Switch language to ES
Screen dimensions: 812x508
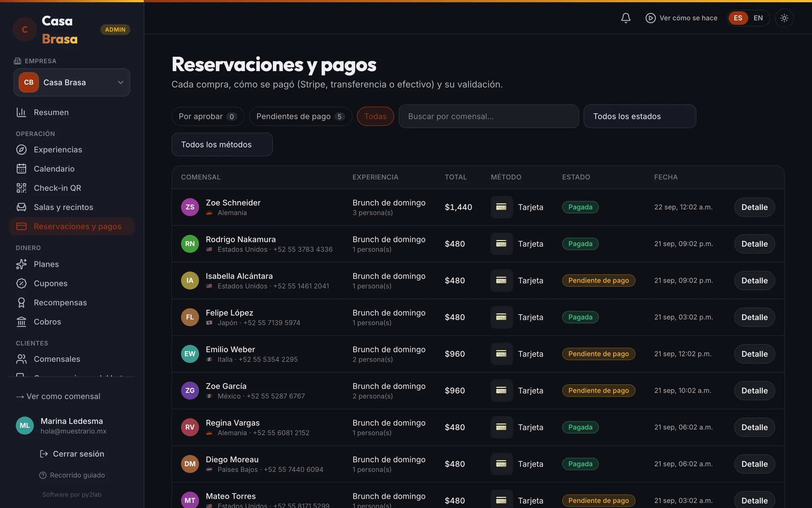click(x=738, y=18)
